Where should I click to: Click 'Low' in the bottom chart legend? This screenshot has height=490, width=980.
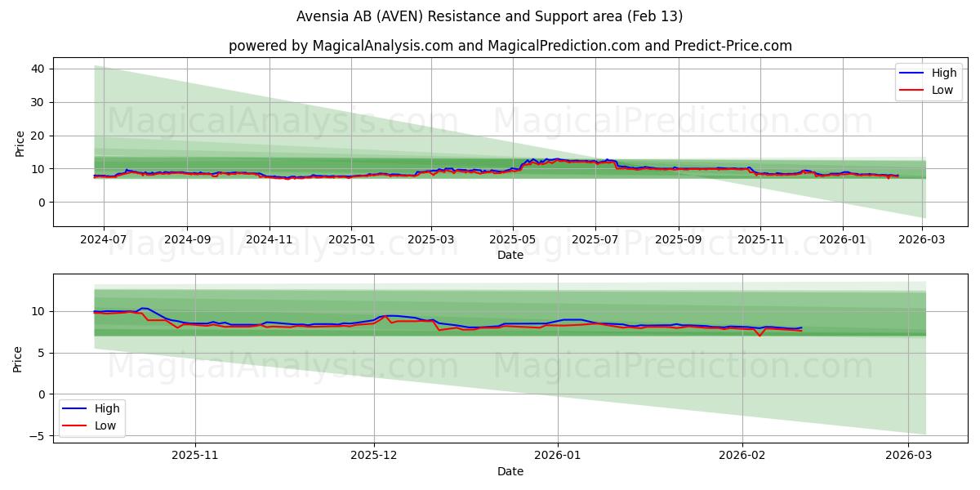click(105, 425)
